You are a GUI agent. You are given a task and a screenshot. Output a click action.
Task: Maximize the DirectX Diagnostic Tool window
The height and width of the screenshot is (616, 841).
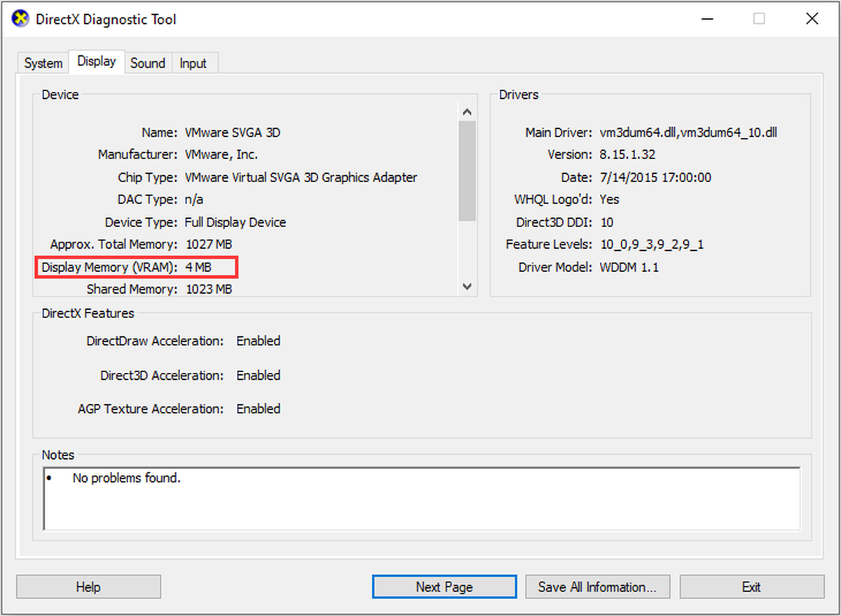coord(759,19)
